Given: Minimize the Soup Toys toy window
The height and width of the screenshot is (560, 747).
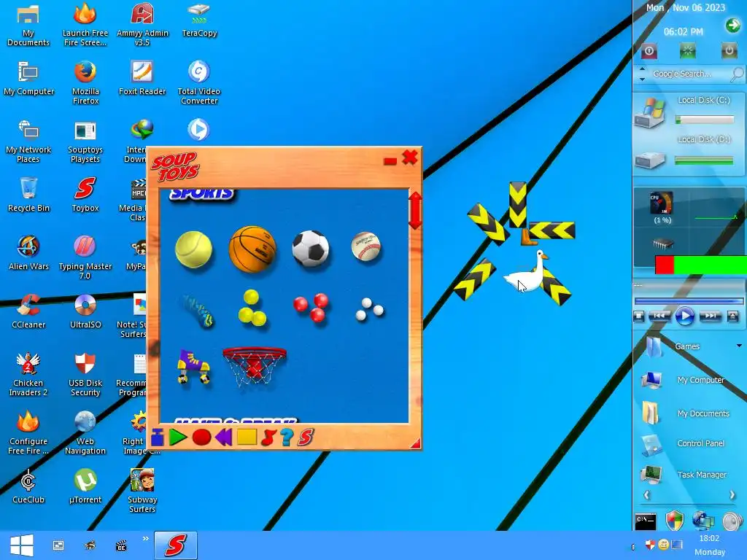Looking at the screenshot, I should tap(390, 161).
